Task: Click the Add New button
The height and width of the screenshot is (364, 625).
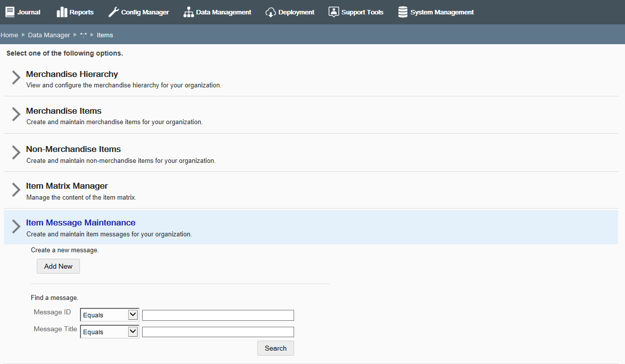Action: [x=58, y=266]
